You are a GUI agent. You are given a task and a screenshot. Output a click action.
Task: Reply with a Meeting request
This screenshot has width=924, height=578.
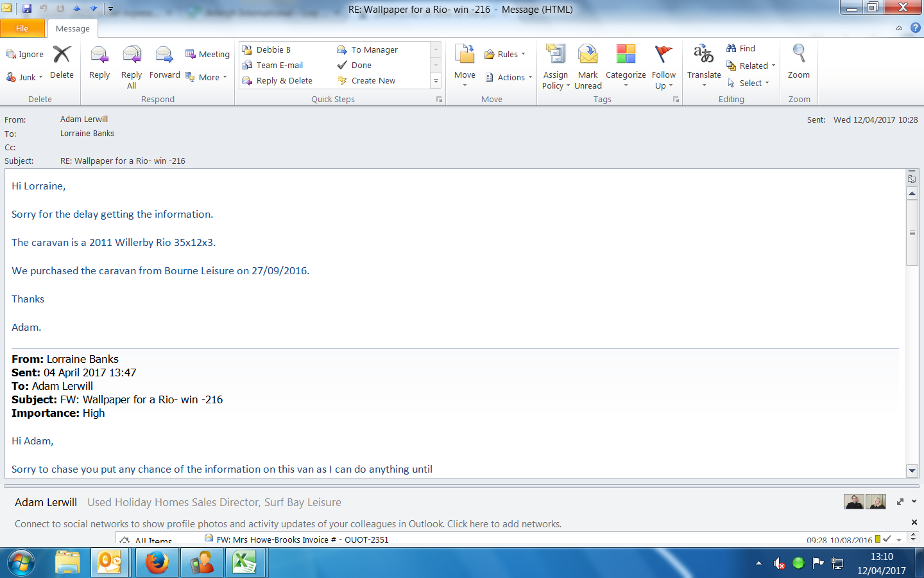click(x=207, y=54)
